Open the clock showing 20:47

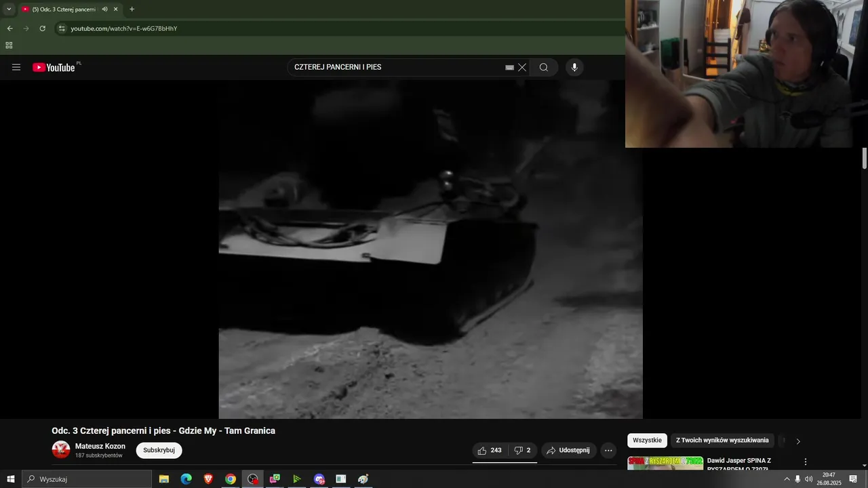coord(829,479)
